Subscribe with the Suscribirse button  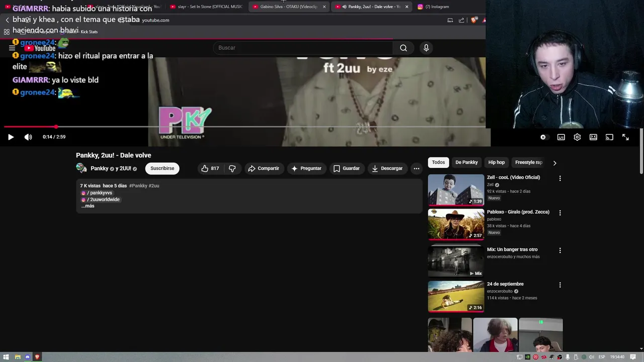(162, 168)
